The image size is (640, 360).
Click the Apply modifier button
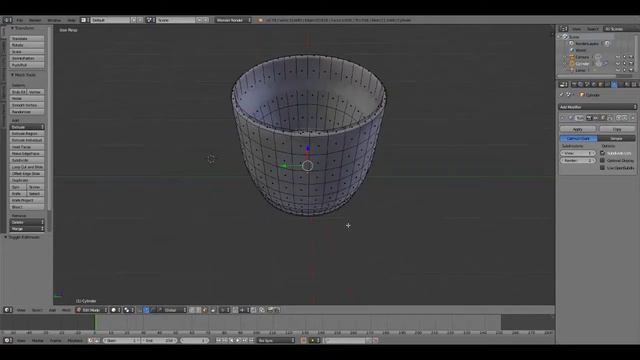point(578,129)
